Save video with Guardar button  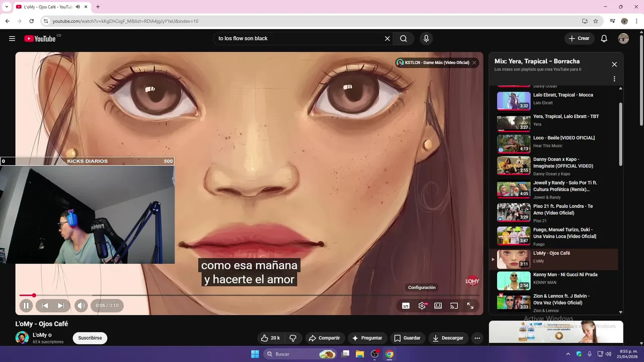[407, 338]
